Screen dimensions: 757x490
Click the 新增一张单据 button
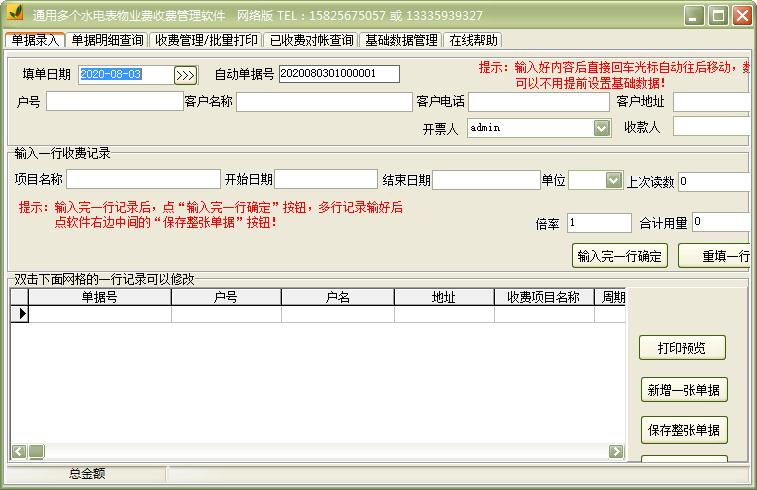[684, 390]
